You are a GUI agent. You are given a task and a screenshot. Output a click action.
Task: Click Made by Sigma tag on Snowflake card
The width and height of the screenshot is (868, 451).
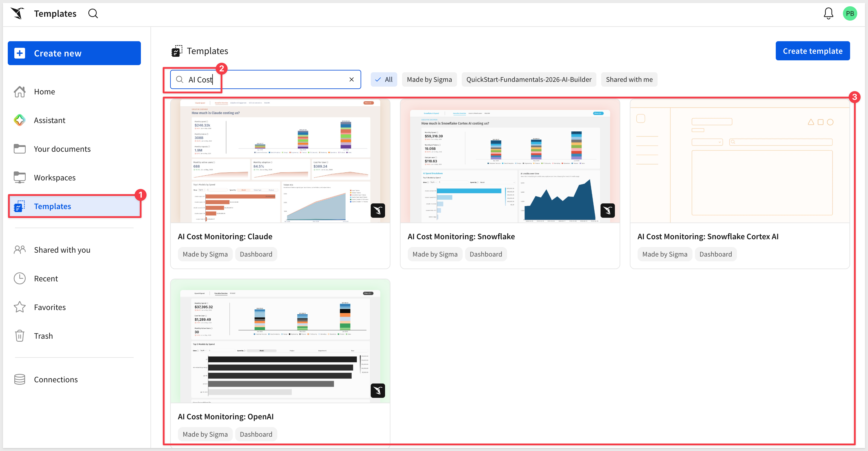435,254
